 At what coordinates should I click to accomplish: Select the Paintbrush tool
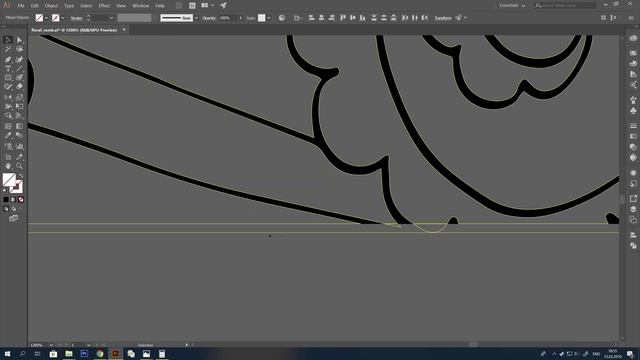(x=19, y=77)
